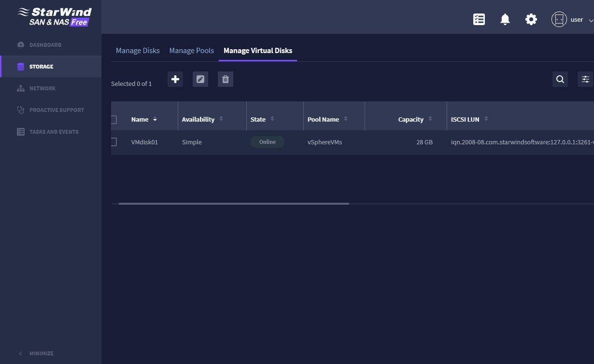Select the VMdisk01 row checkbox

(x=114, y=142)
